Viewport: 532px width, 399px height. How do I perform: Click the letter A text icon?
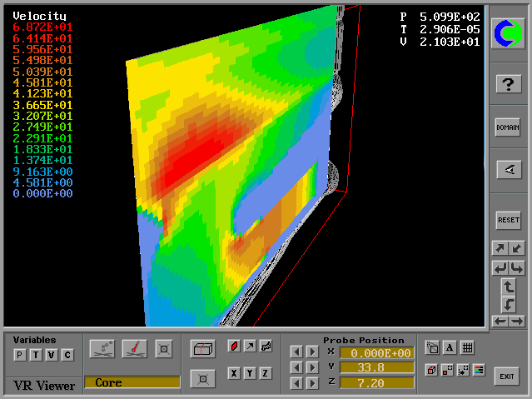[450, 347]
